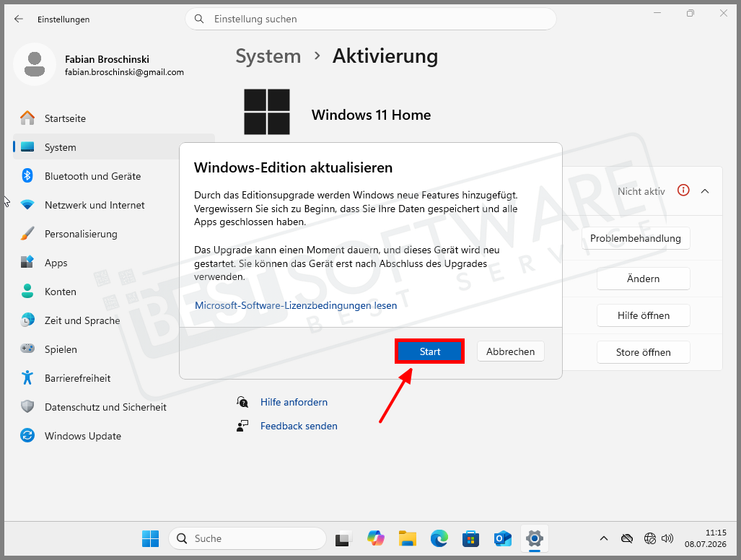Click System in the breadcrumb

click(268, 56)
